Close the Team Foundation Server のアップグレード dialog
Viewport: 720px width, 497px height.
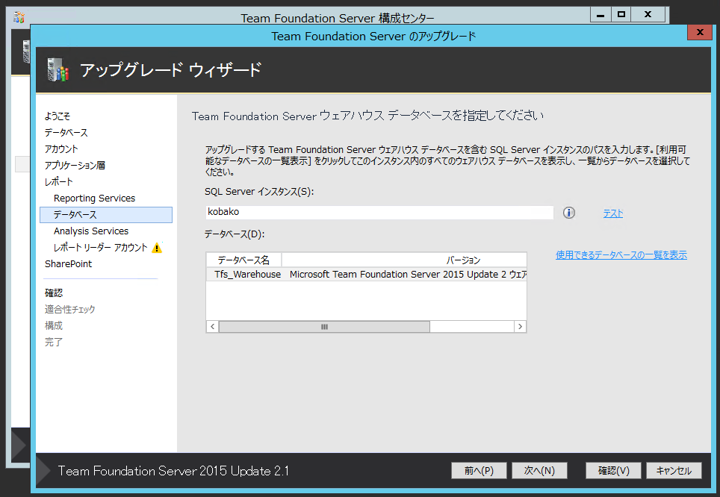[700, 32]
